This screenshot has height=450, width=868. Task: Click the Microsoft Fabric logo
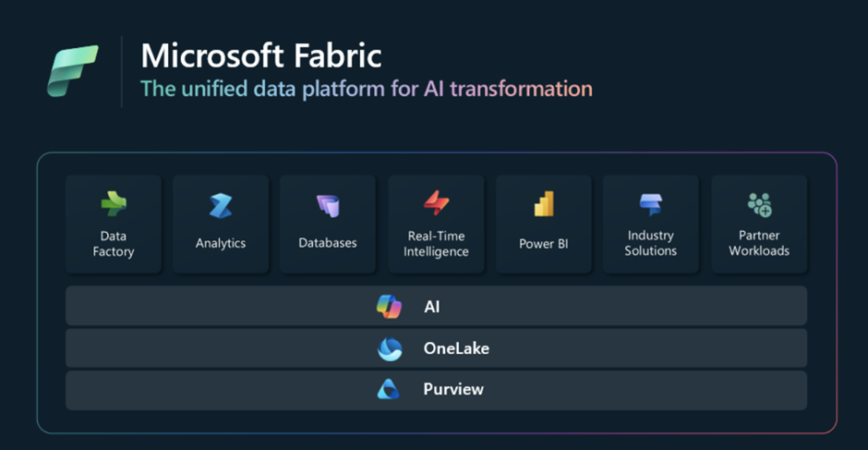point(73,70)
